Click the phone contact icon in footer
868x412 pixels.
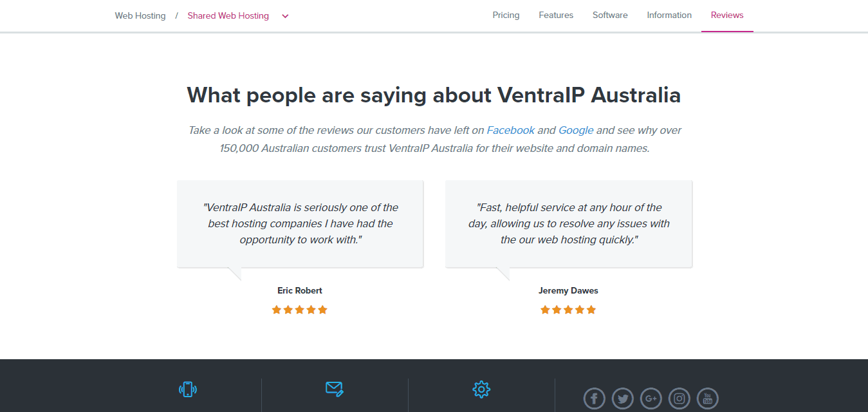click(x=188, y=389)
